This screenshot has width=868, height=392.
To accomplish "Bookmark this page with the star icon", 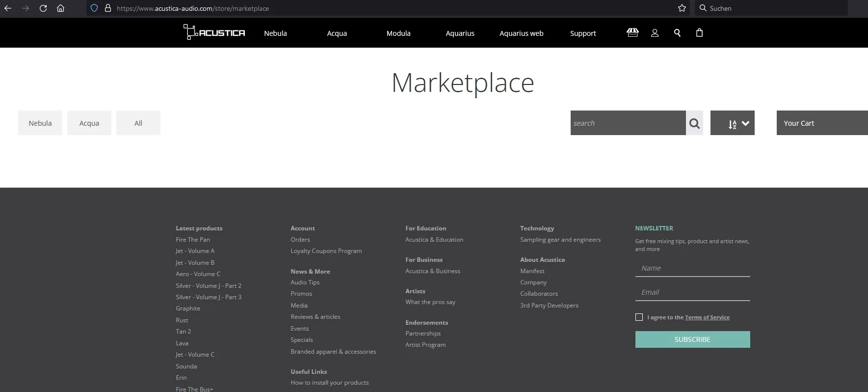I will [x=682, y=8].
